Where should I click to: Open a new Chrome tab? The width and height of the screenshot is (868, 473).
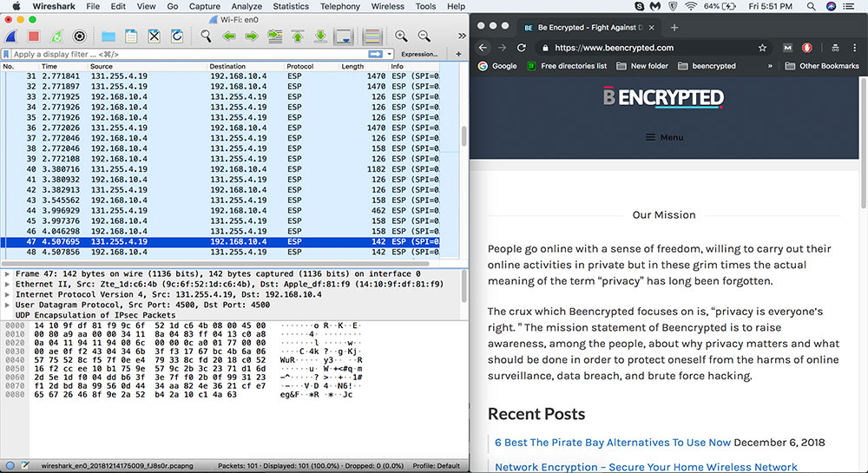point(674,27)
